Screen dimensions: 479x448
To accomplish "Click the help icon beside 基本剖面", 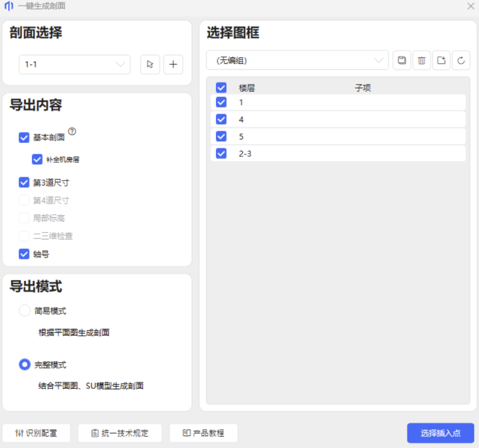I will click(72, 132).
